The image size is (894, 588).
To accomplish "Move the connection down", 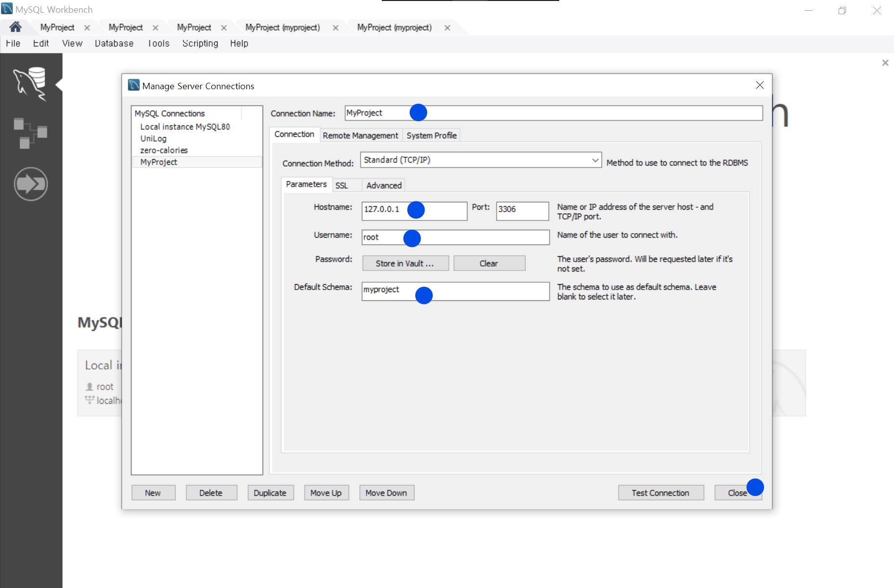I will pos(387,493).
